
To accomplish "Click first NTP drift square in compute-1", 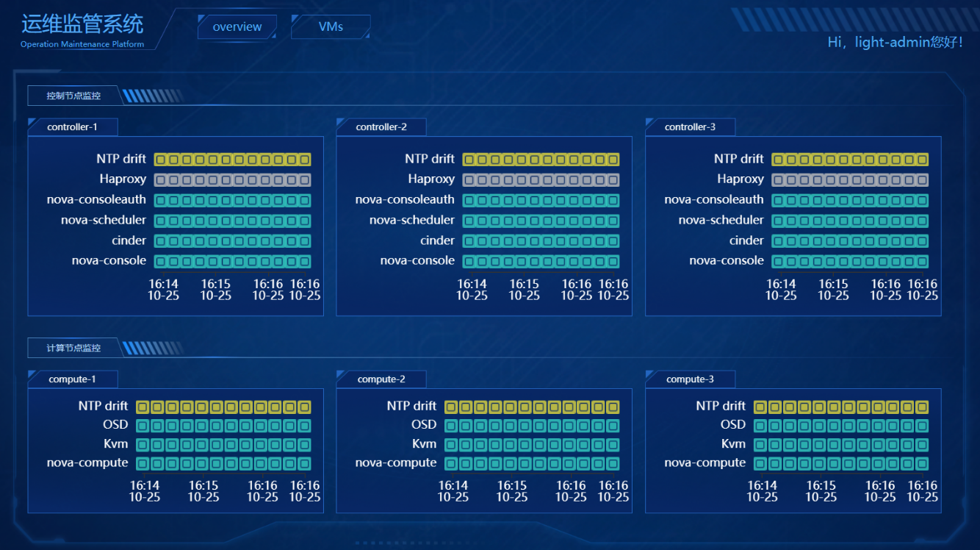I will pyautogui.click(x=143, y=407).
